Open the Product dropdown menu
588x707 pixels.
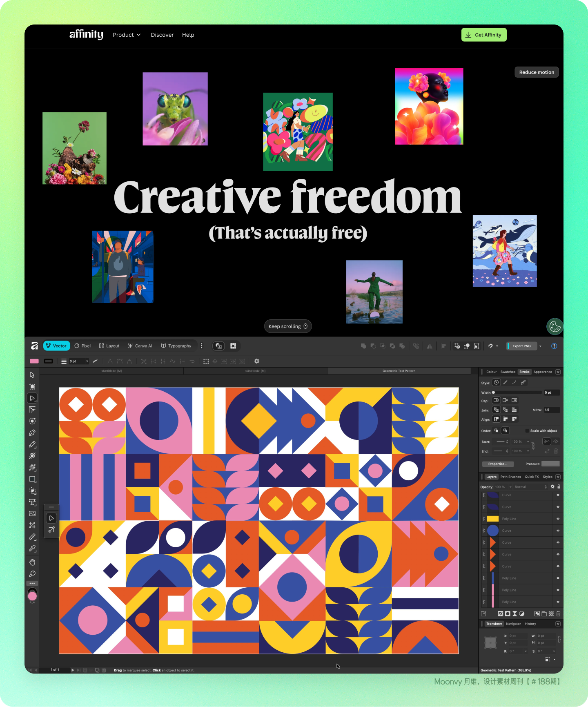point(127,35)
